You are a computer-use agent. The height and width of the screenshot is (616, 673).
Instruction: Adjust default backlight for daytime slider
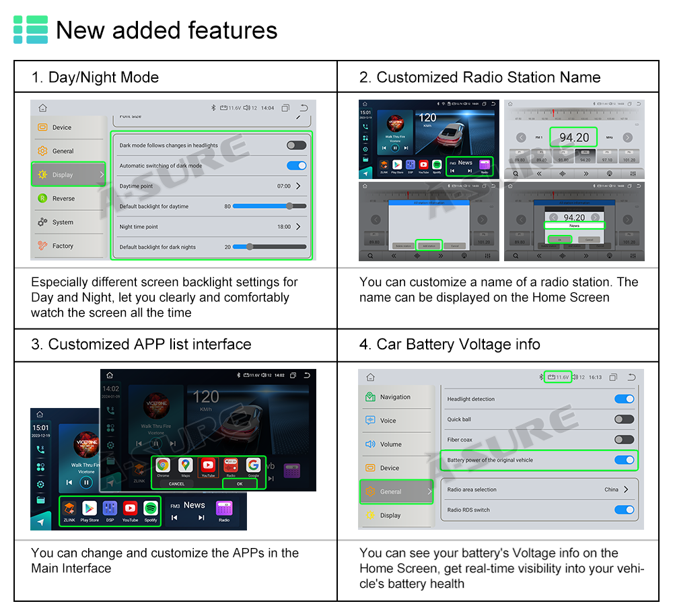(x=289, y=207)
